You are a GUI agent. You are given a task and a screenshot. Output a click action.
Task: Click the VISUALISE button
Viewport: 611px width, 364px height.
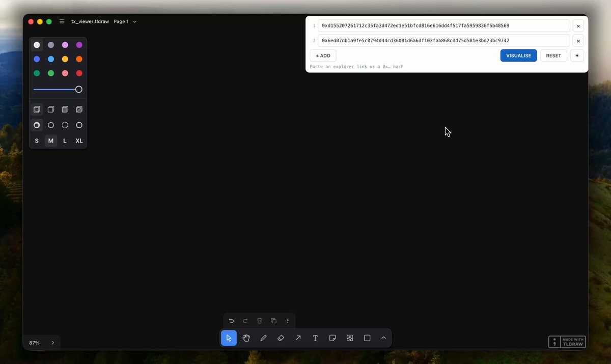point(518,55)
